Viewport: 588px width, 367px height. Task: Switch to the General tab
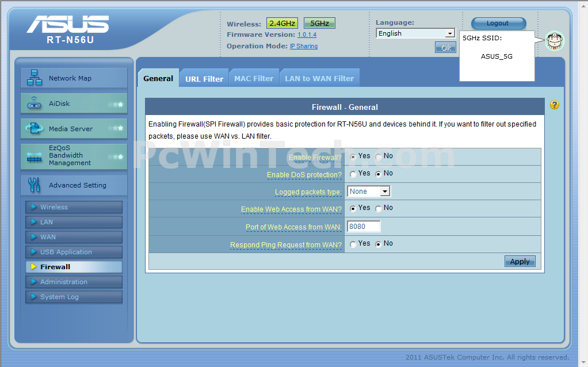point(158,78)
